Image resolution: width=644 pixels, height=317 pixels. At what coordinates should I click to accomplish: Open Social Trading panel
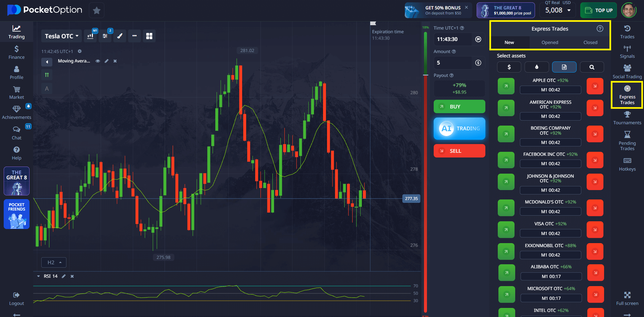[627, 72]
